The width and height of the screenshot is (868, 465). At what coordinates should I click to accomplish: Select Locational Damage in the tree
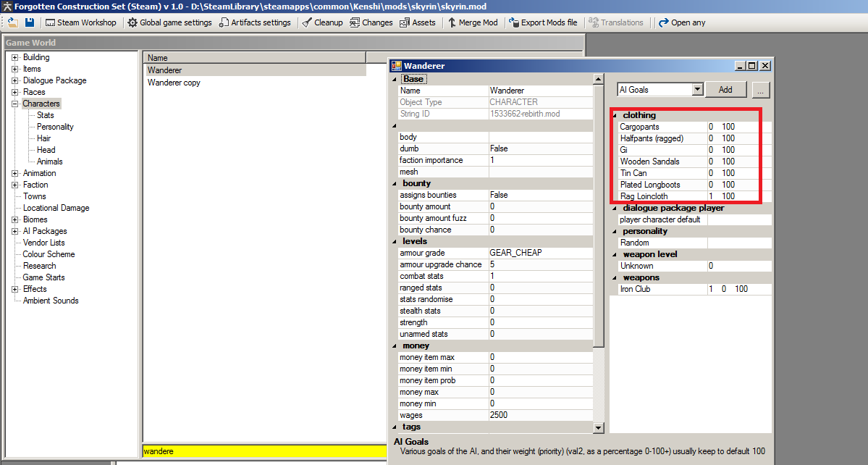click(x=56, y=208)
